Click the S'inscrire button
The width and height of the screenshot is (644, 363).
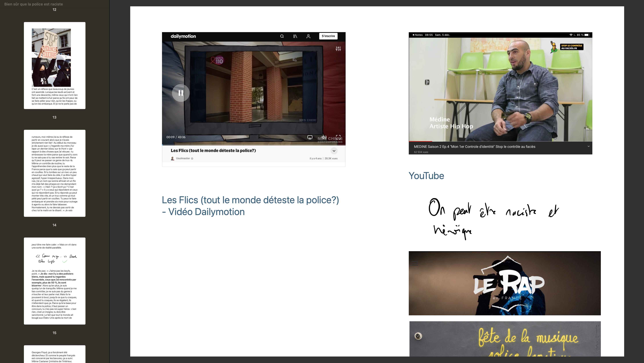click(x=328, y=36)
